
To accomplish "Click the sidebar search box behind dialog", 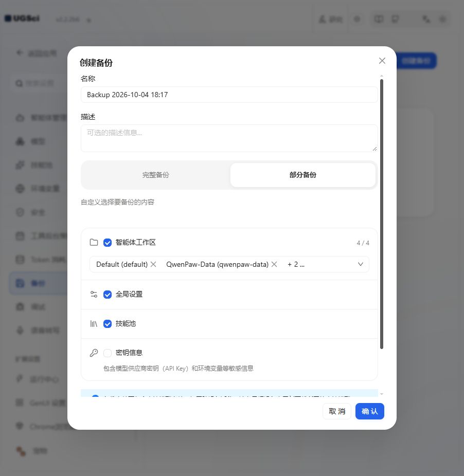I will click(40, 83).
